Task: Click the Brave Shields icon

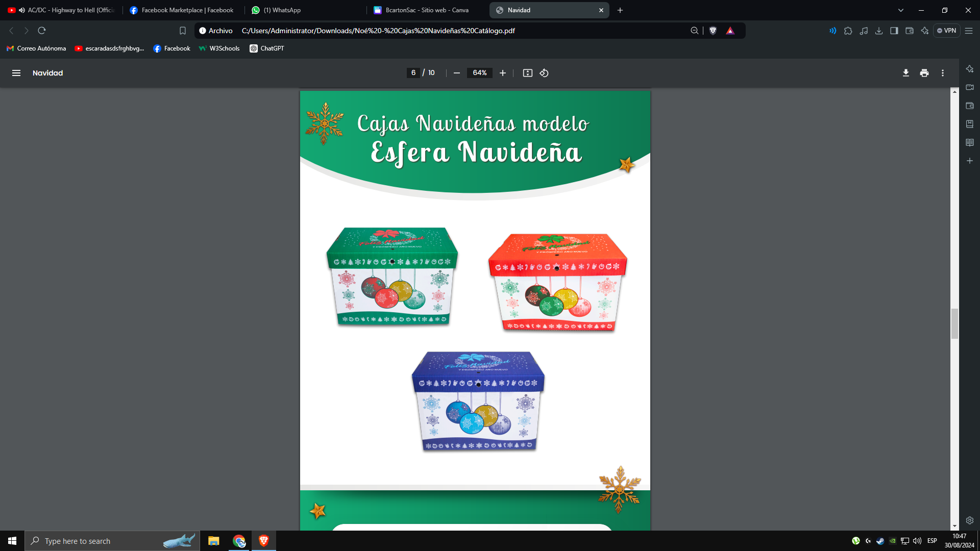Action: coord(713,31)
